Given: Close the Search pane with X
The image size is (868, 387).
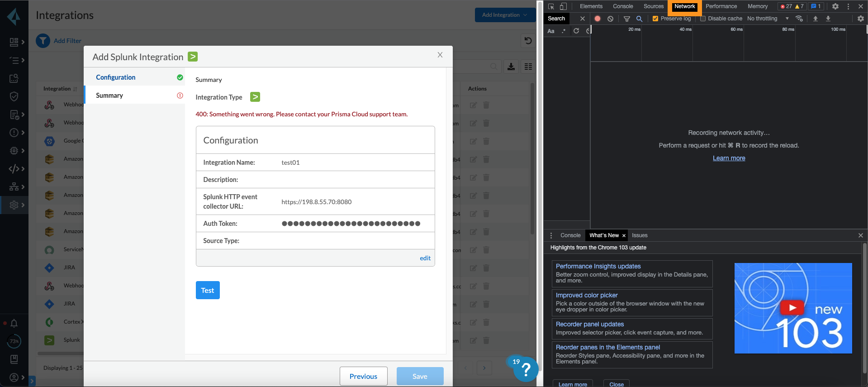Looking at the screenshot, I should 583,19.
